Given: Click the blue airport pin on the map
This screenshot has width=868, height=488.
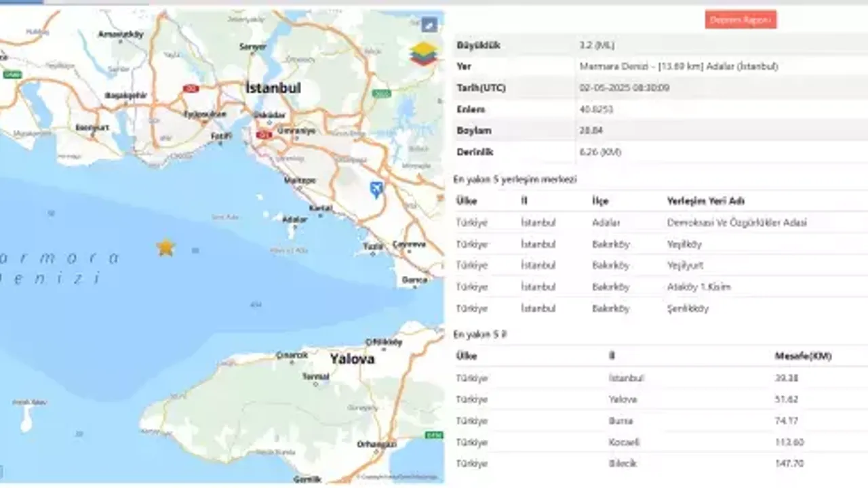Looking at the screenshot, I should tap(376, 189).
